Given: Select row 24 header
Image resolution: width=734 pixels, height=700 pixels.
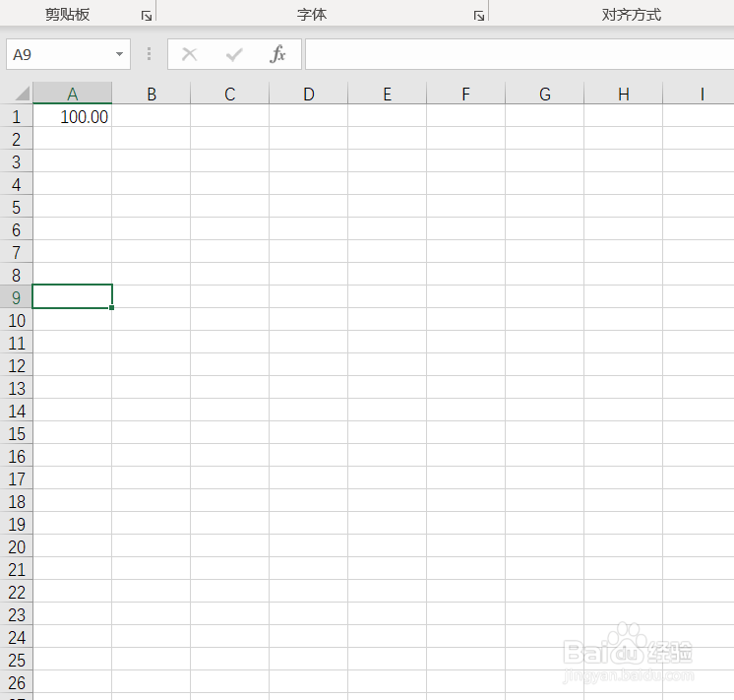Looking at the screenshot, I should [17, 637].
